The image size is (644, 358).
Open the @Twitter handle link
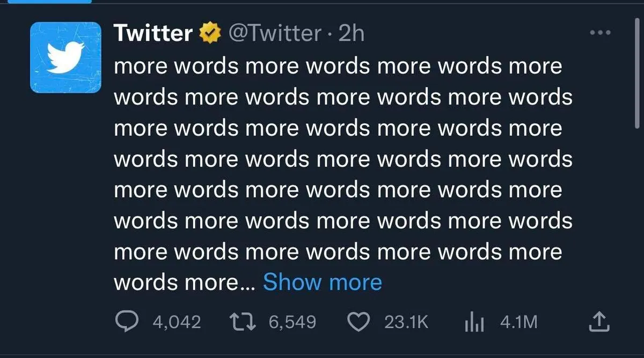coord(275,34)
